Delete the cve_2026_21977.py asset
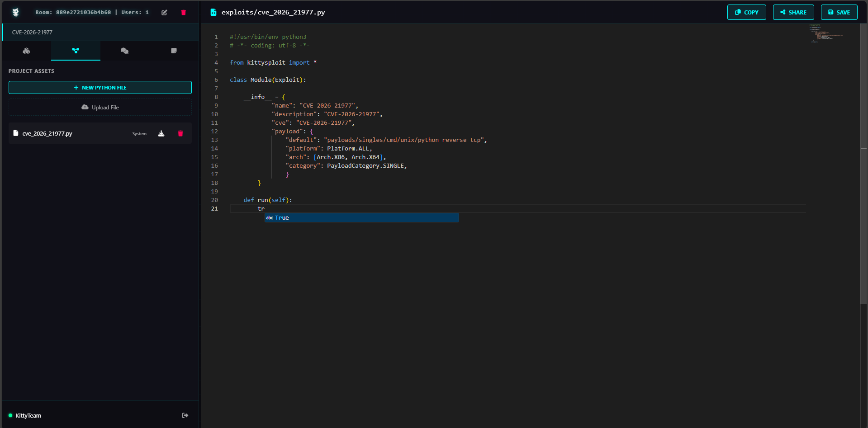The image size is (868, 428). coord(180,133)
